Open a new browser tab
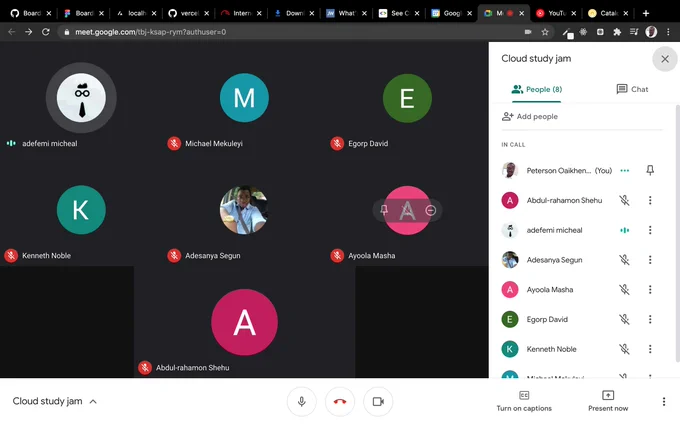 (x=646, y=13)
